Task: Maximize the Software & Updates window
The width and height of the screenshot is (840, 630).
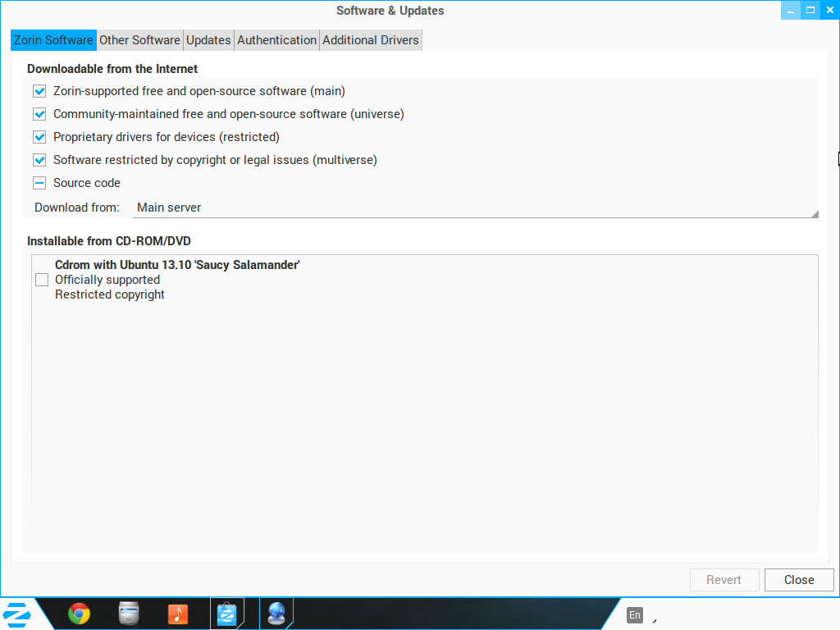Action: tap(810, 10)
